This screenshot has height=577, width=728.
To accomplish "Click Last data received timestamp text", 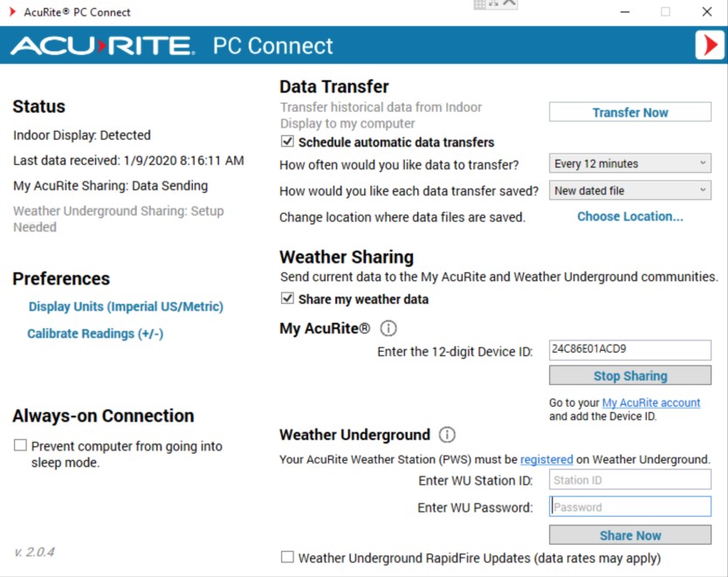I will coord(128,161).
